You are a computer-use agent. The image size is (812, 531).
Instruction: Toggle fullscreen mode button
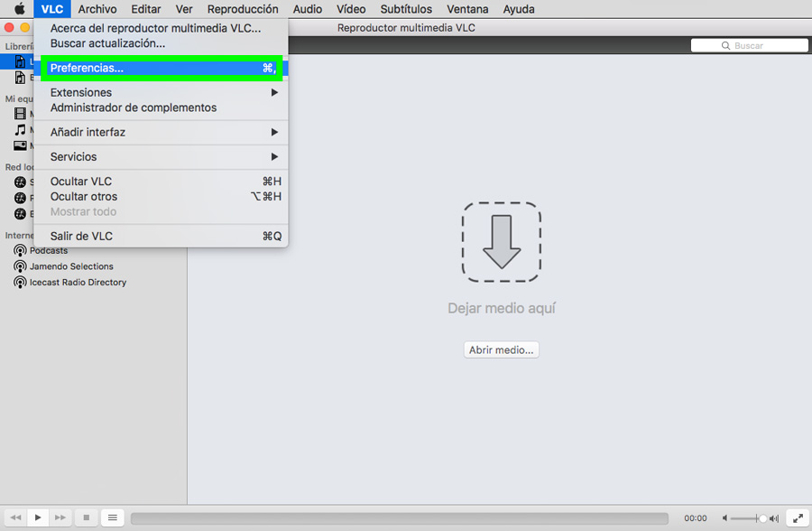798,517
